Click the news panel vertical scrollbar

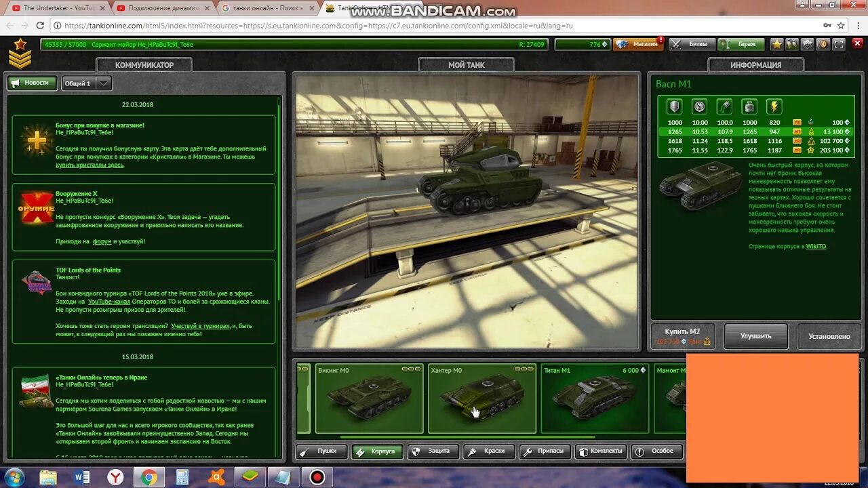(279, 203)
